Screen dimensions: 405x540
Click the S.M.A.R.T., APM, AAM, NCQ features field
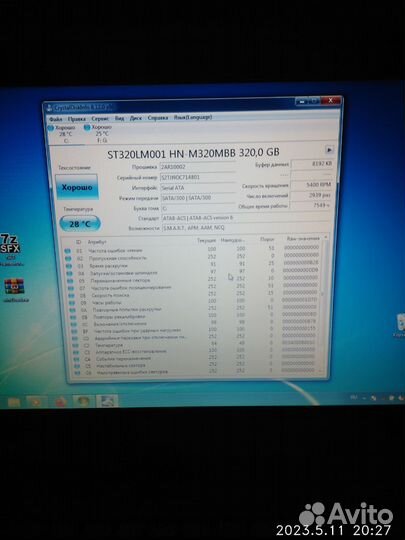(x=246, y=227)
